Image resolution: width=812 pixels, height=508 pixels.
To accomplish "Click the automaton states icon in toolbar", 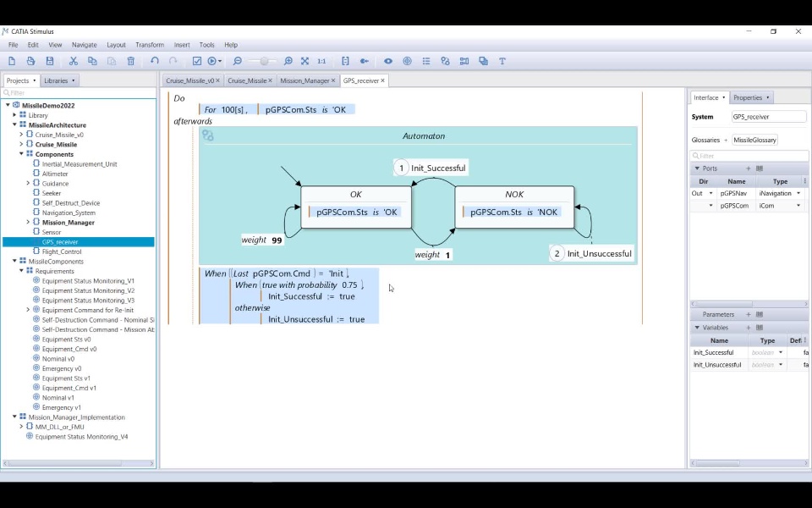I will pyautogui.click(x=446, y=61).
